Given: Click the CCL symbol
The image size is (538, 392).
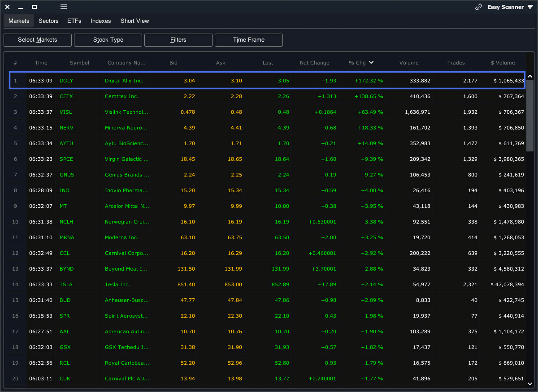Looking at the screenshot, I should coord(65,253).
